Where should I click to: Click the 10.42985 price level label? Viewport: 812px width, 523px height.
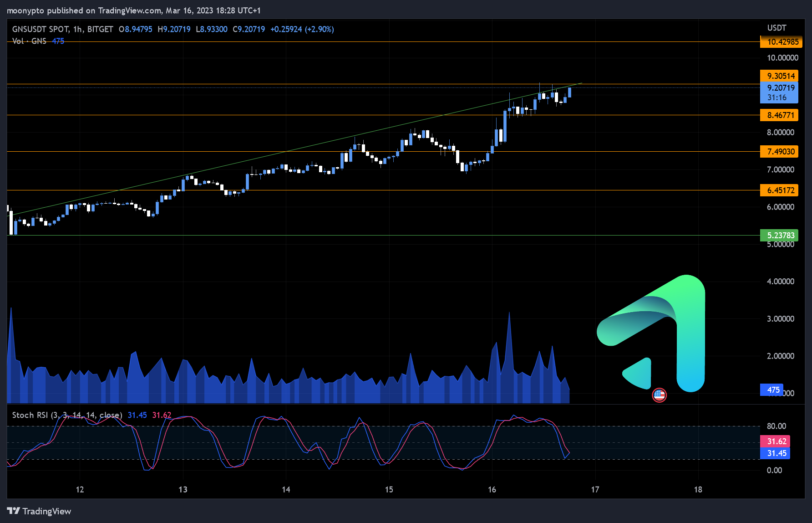pyautogui.click(x=781, y=42)
